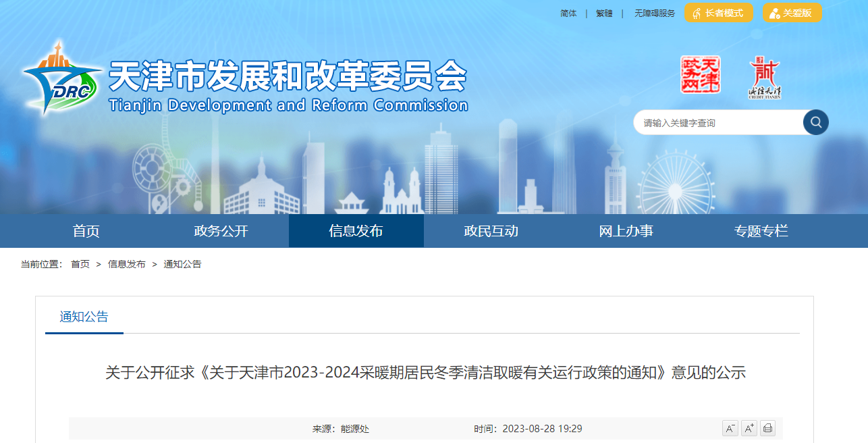Print the article using printer icon

click(x=767, y=428)
